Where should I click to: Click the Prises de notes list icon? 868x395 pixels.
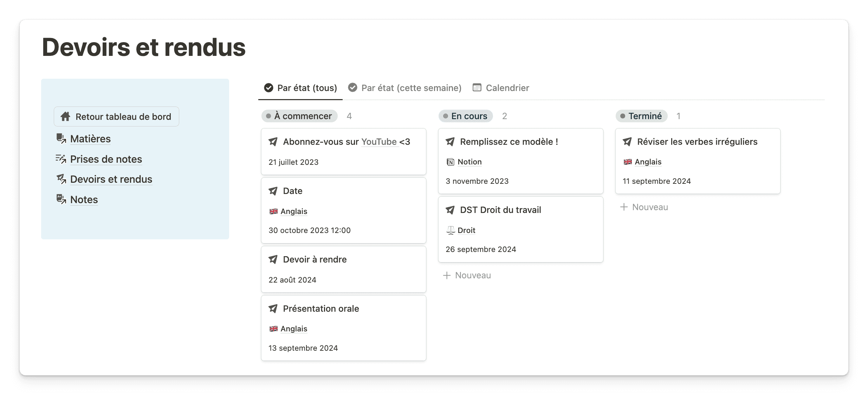tap(61, 159)
